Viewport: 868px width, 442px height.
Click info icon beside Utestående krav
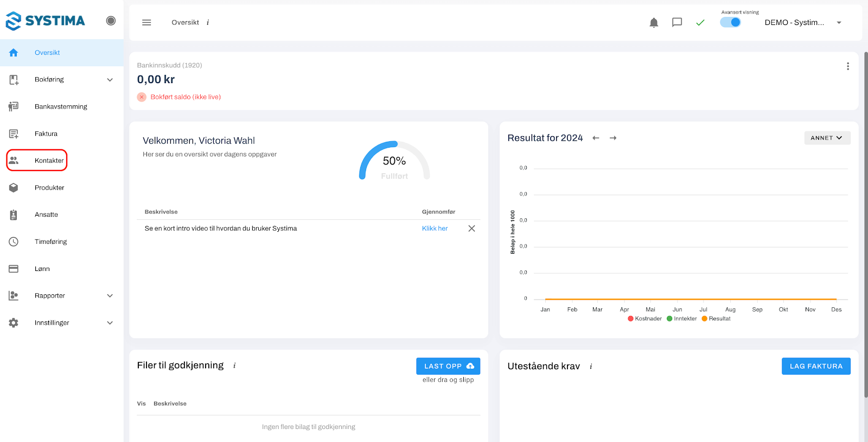(591, 367)
